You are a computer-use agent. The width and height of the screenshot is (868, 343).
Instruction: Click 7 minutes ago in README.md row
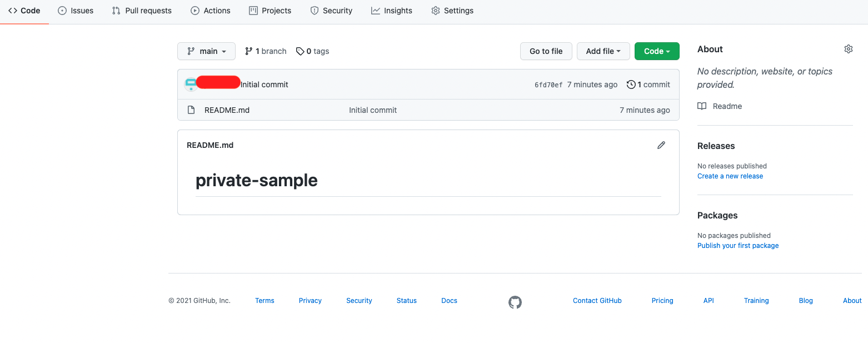pos(645,110)
